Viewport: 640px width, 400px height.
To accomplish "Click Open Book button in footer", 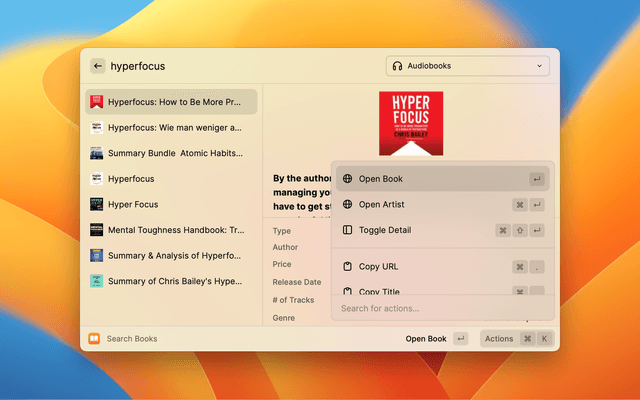I will point(426,339).
